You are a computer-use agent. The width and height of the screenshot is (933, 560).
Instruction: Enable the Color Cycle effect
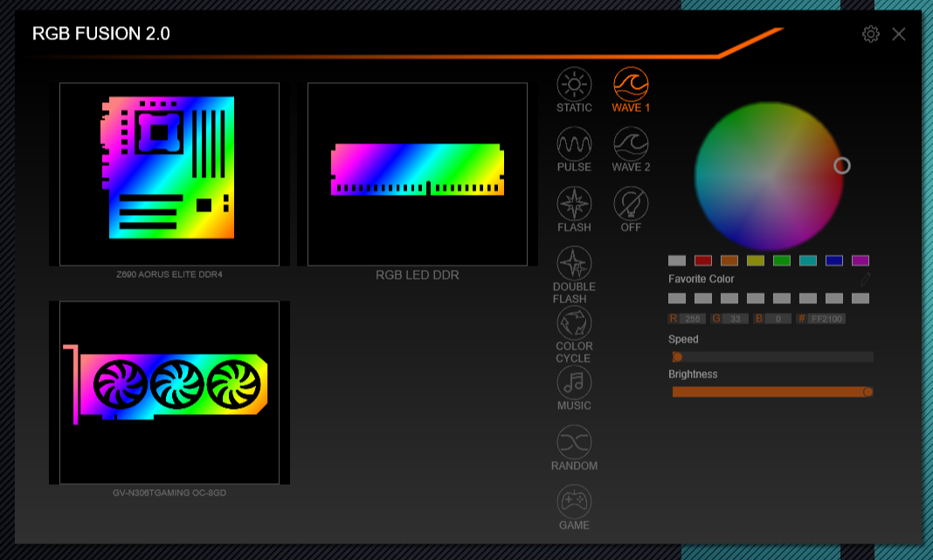(574, 335)
